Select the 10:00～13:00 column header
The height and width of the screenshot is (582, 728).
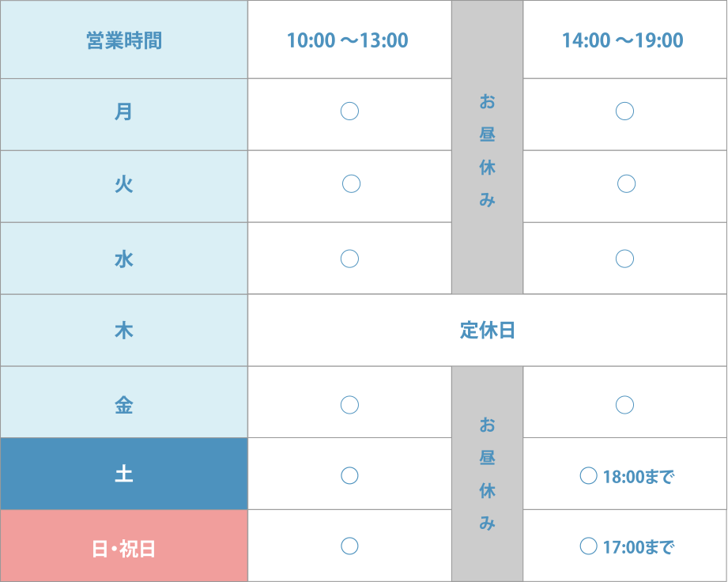(349, 40)
